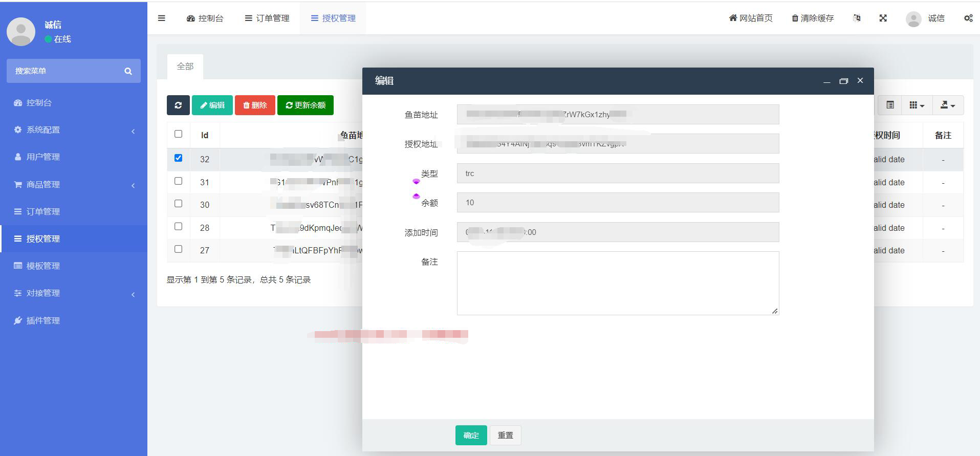Switch to the 订单管理 top tab

[267, 18]
